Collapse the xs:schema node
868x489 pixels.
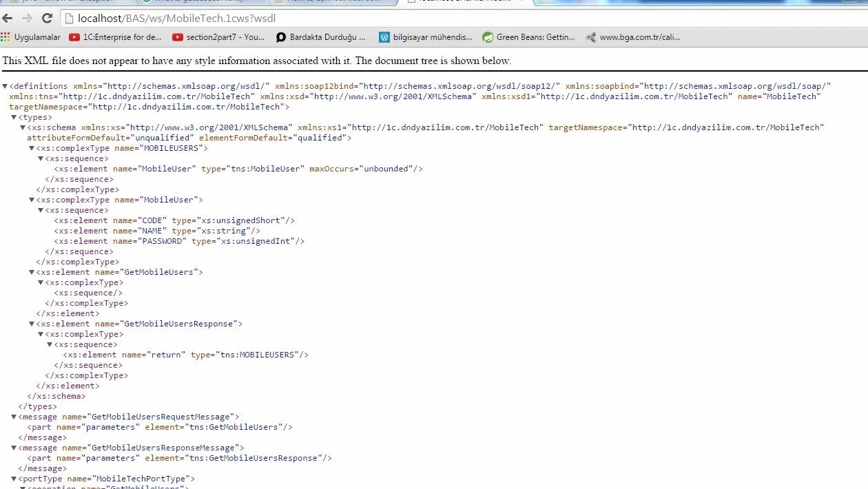[x=23, y=127]
